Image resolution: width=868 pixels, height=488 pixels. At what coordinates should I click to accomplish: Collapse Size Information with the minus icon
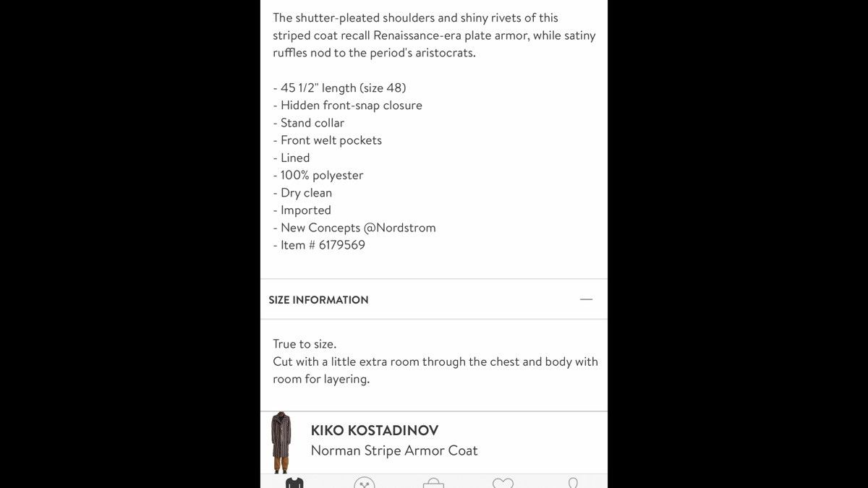coord(586,299)
